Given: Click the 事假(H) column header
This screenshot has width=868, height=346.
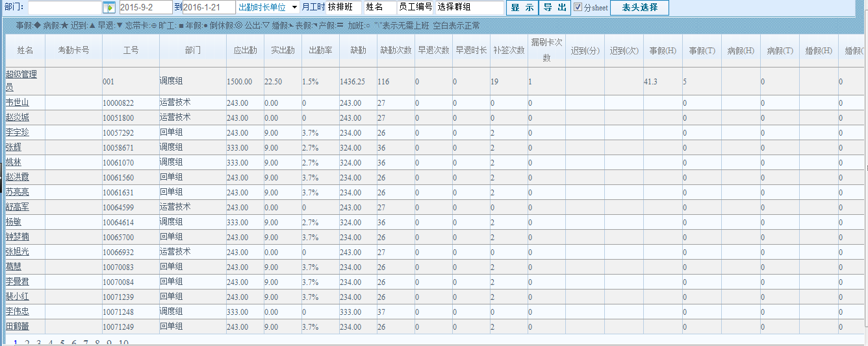Looking at the screenshot, I should (x=663, y=50).
